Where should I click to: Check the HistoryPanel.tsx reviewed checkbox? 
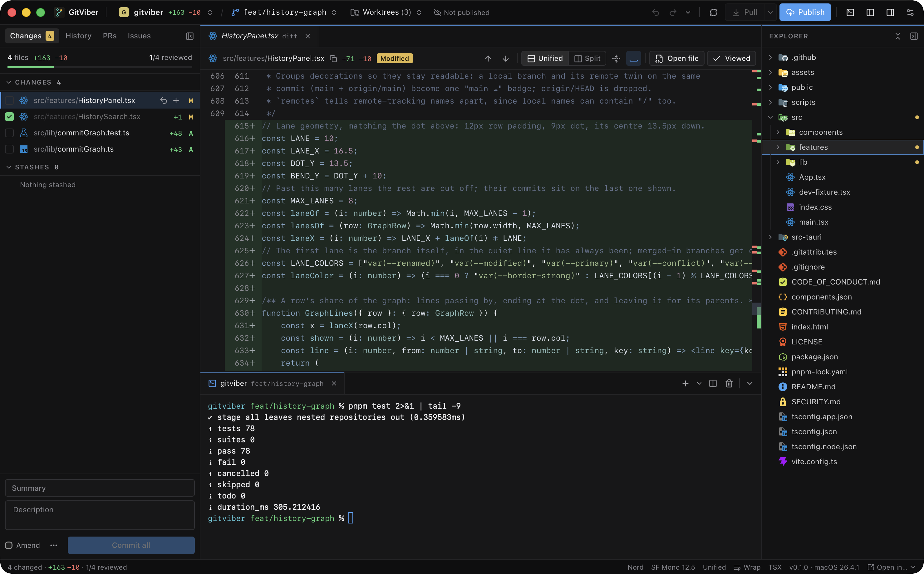tap(9, 100)
